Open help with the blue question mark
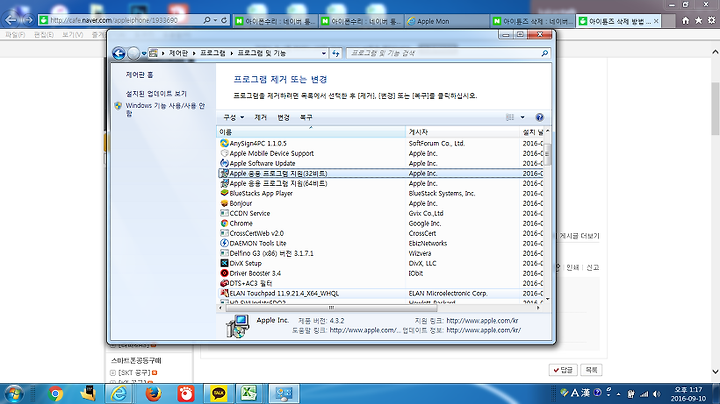 [x=540, y=118]
